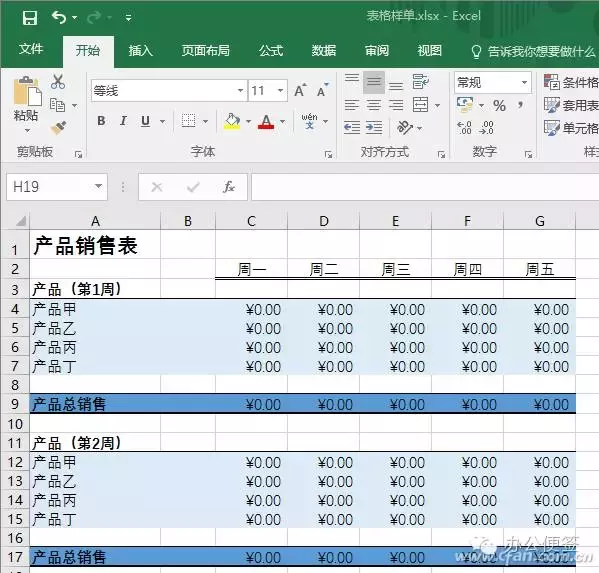The image size is (599, 573).
Task: Click Increase Indent icon
Action: pyautogui.click(x=374, y=127)
